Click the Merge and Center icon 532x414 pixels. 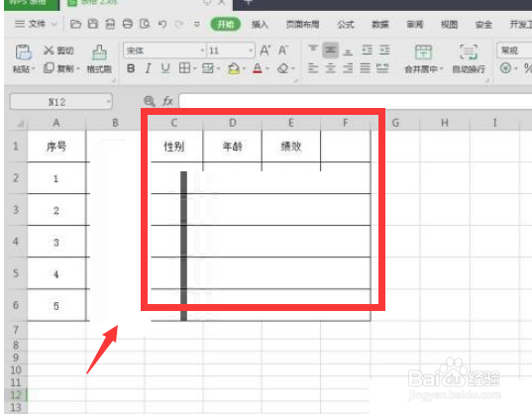pyautogui.click(x=423, y=52)
